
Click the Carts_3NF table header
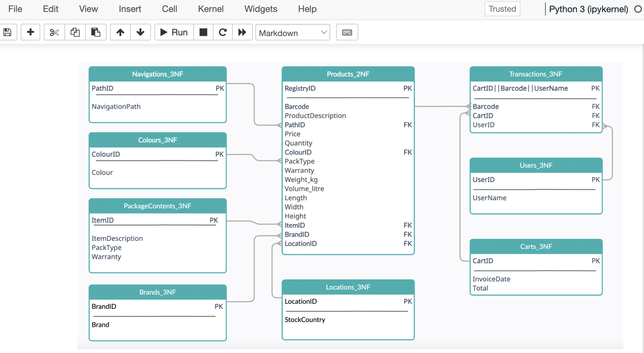pos(536,247)
